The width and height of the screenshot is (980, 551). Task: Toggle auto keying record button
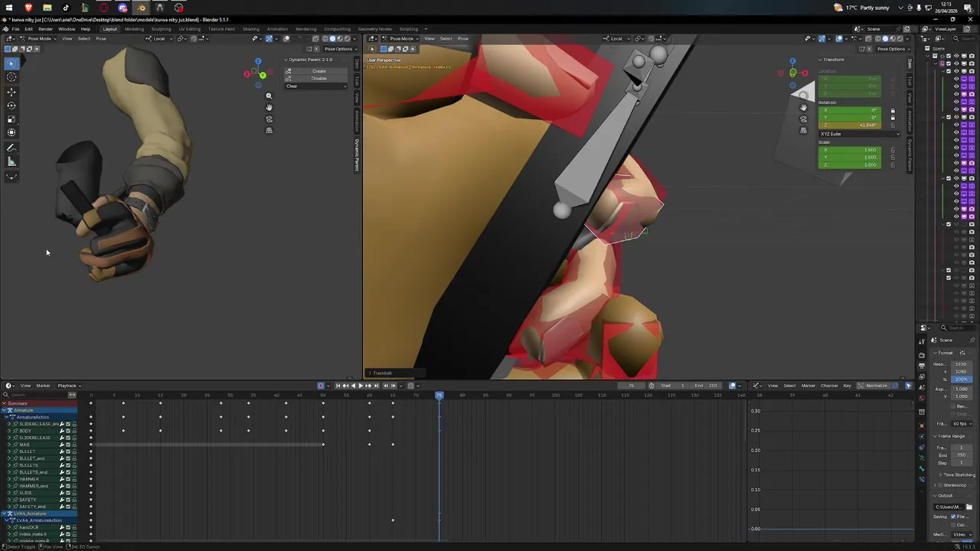(x=322, y=386)
